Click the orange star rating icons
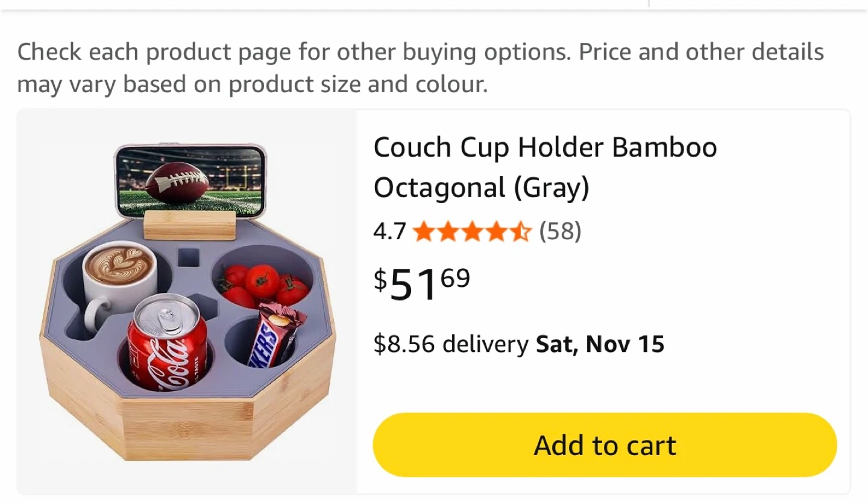Viewport: 868px width, 502px height. click(473, 231)
